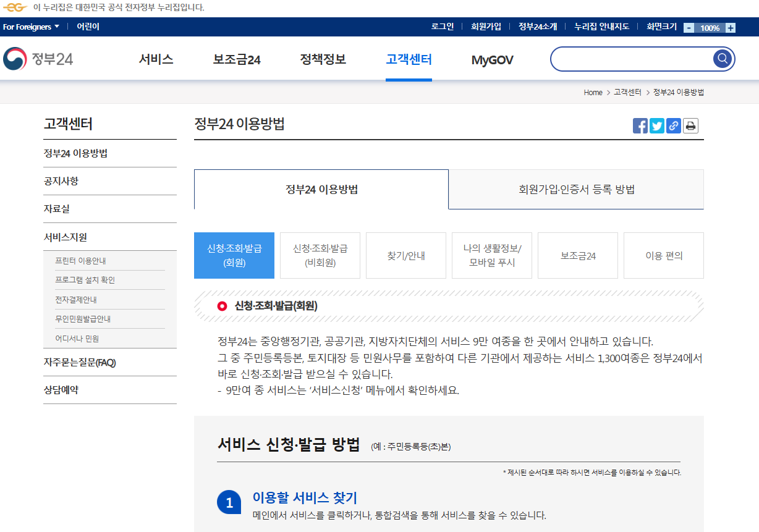
Task: Print the page using the printer icon
Action: (x=690, y=125)
